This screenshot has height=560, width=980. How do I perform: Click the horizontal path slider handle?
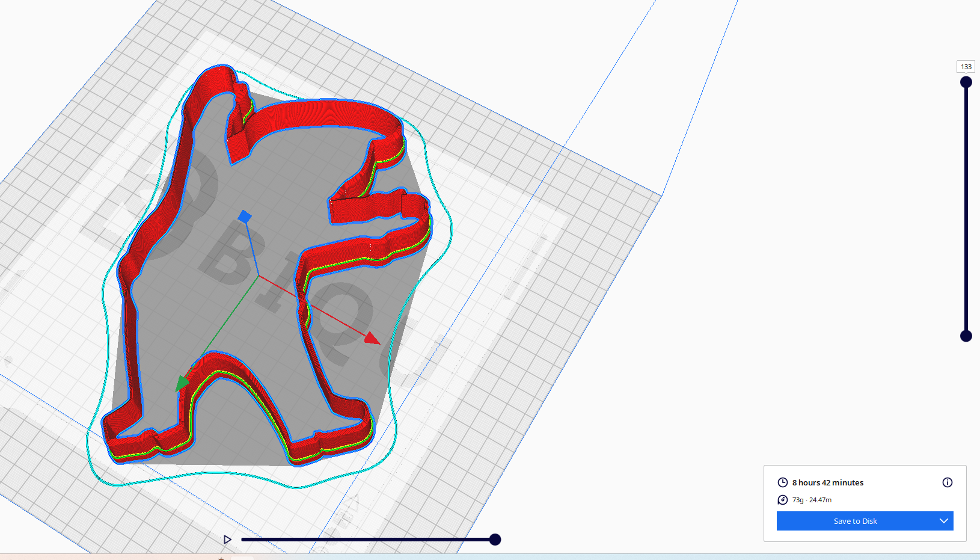tap(495, 540)
